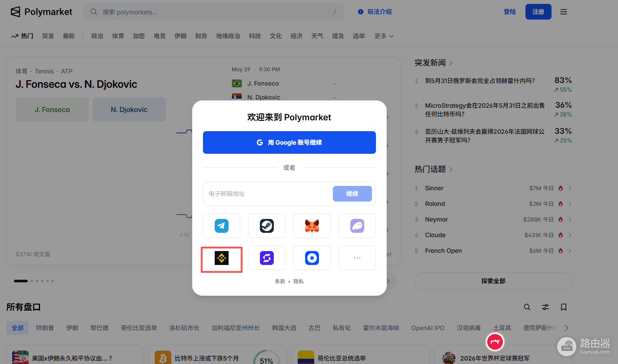Open the 加密 category tab
The width and height of the screenshot is (618, 364).
pyautogui.click(x=139, y=36)
